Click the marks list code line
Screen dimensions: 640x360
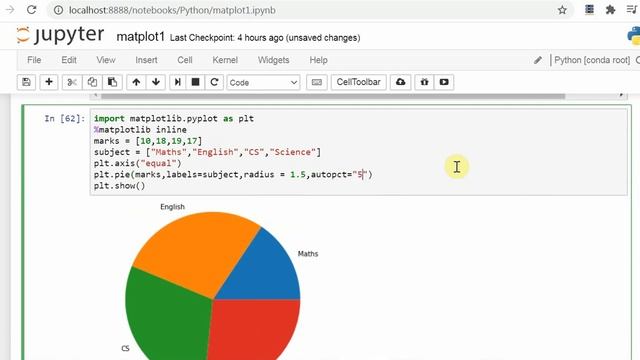coord(148,141)
